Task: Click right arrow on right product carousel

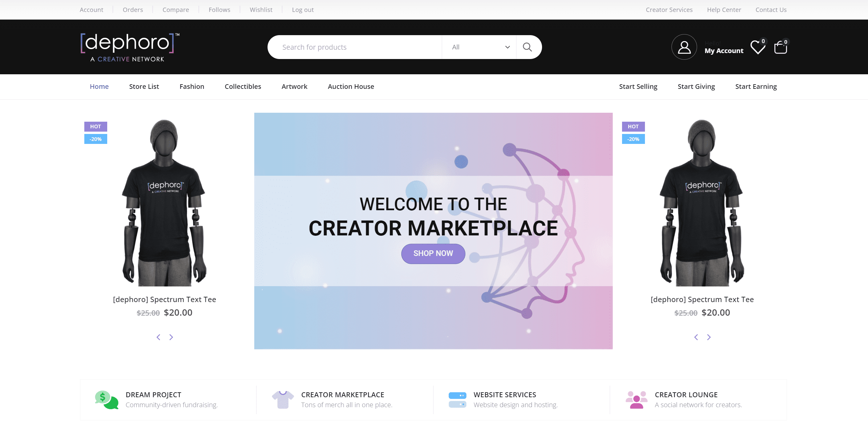Action: click(709, 337)
